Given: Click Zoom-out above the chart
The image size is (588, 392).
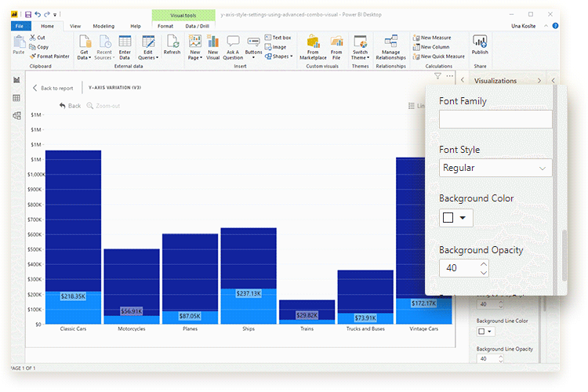Looking at the screenshot, I should coord(103,106).
